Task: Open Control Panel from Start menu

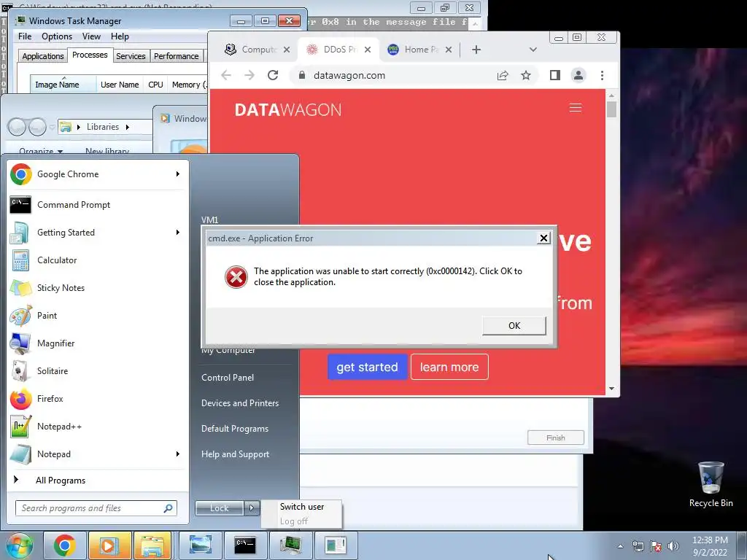Action: (x=228, y=378)
